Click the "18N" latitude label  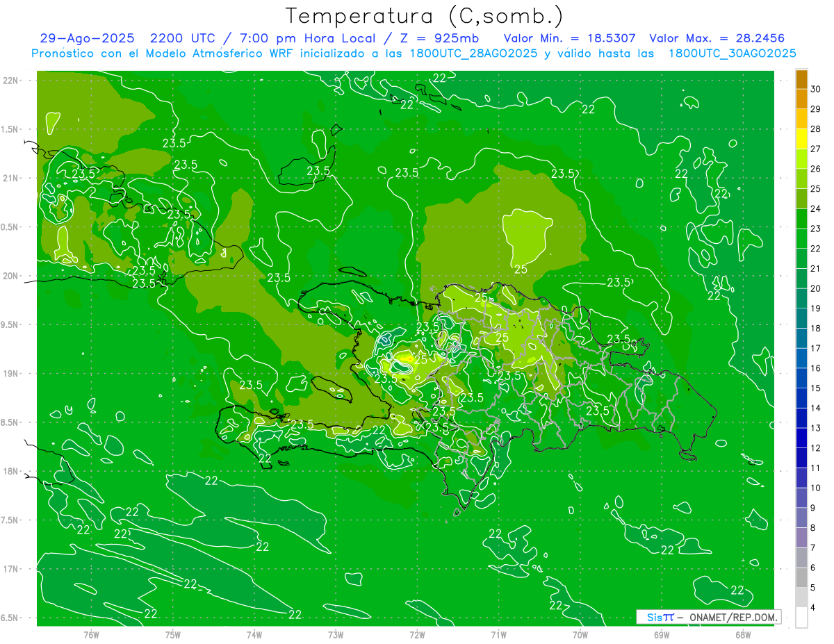click(x=11, y=471)
